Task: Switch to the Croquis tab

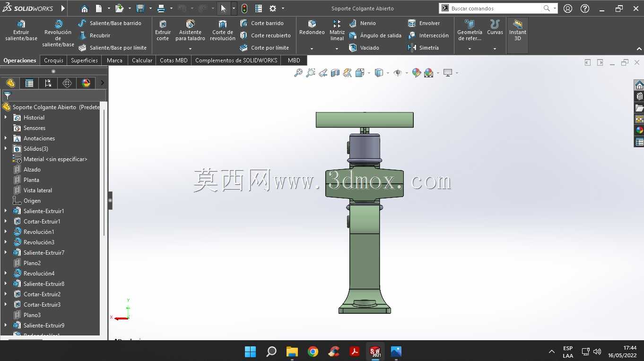Action: point(53,60)
